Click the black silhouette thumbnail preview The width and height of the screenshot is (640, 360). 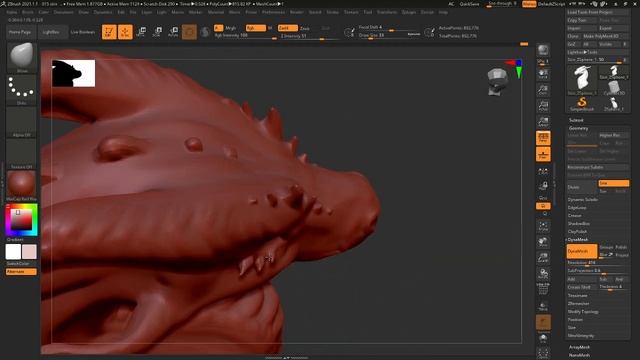73,73
